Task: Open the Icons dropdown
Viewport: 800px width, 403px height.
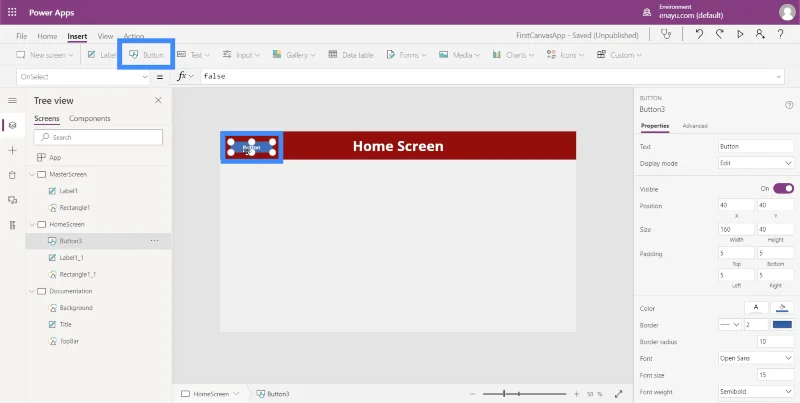Action: pos(565,55)
